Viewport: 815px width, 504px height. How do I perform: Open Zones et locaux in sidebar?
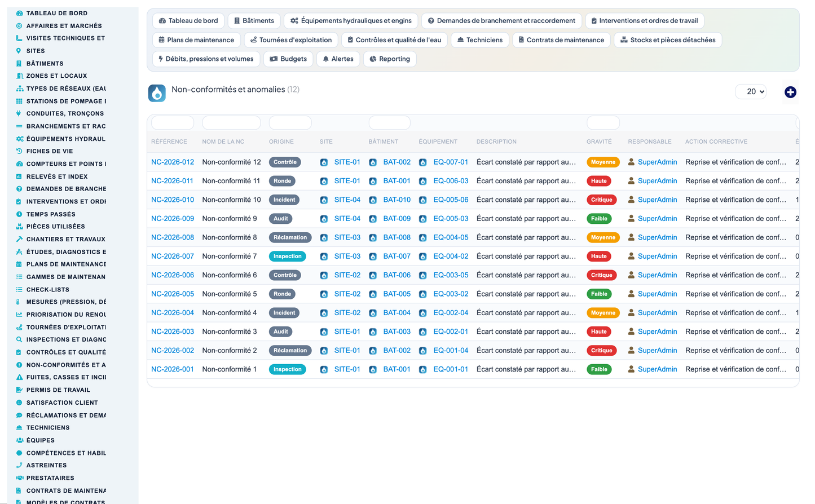click(x=56, y=76)
